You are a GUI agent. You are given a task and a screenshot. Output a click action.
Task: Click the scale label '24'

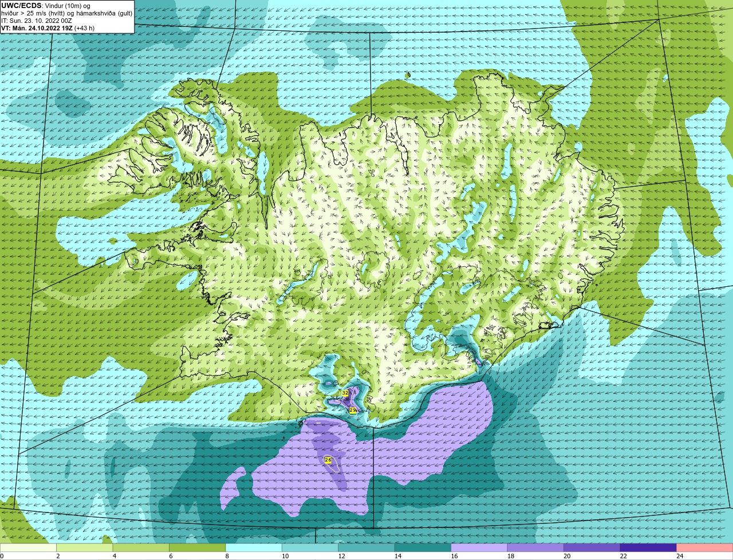point(680,556)
